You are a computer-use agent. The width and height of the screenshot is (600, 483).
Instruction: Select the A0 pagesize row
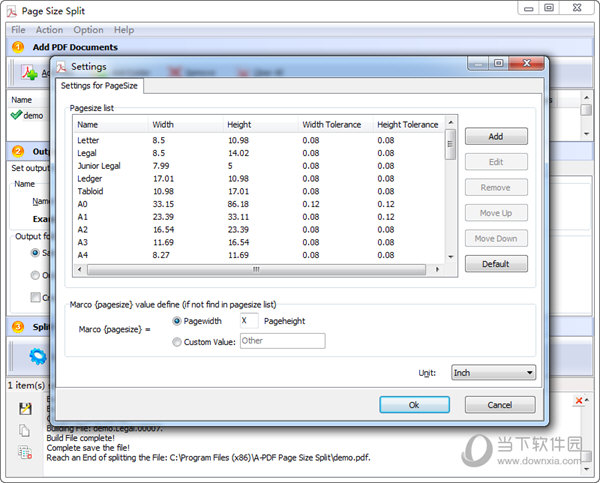pyautogui.click(x=259, y=204)
